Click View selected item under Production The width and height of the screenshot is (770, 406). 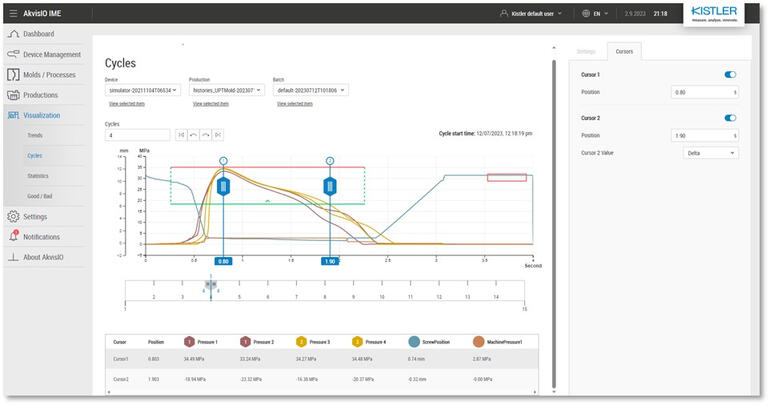211,104
